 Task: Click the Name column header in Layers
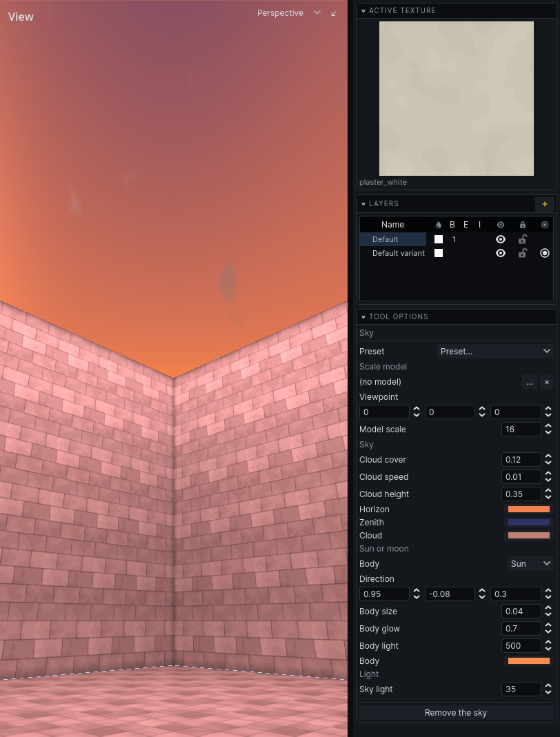392,225
